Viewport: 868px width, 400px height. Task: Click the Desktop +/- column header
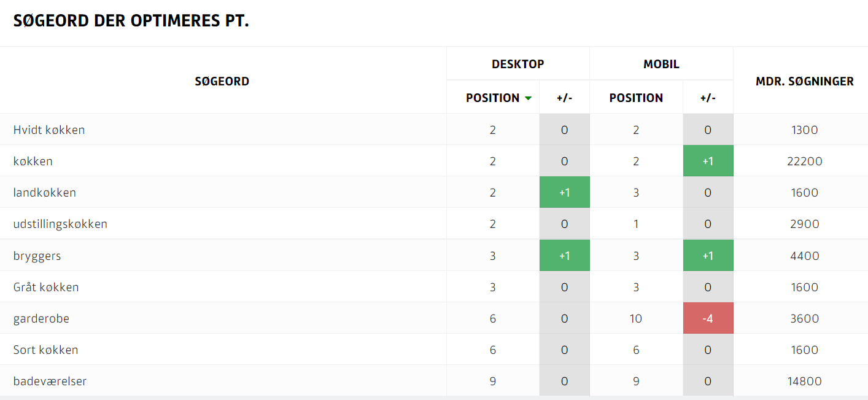[564, 98]
